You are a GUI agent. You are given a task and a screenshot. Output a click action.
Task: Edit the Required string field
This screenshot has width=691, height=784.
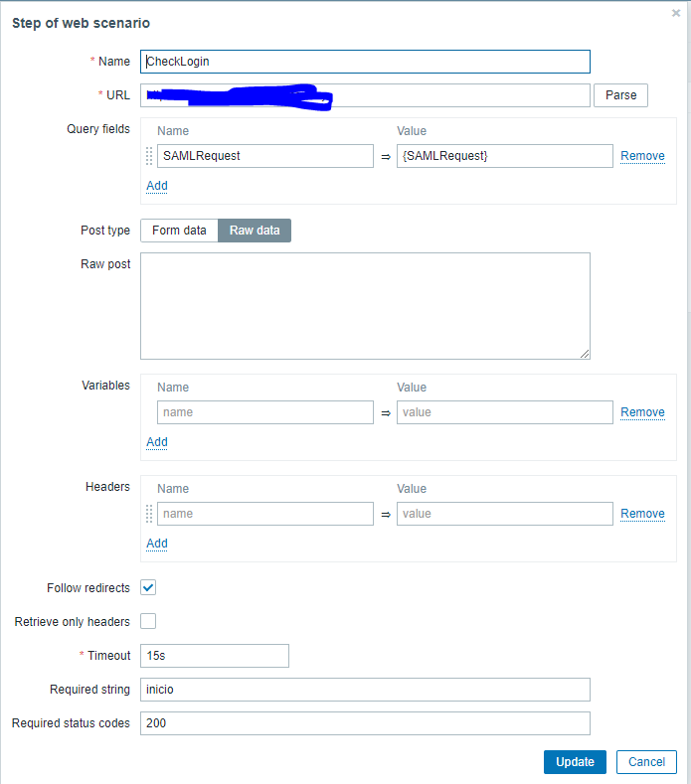point(365,690)
